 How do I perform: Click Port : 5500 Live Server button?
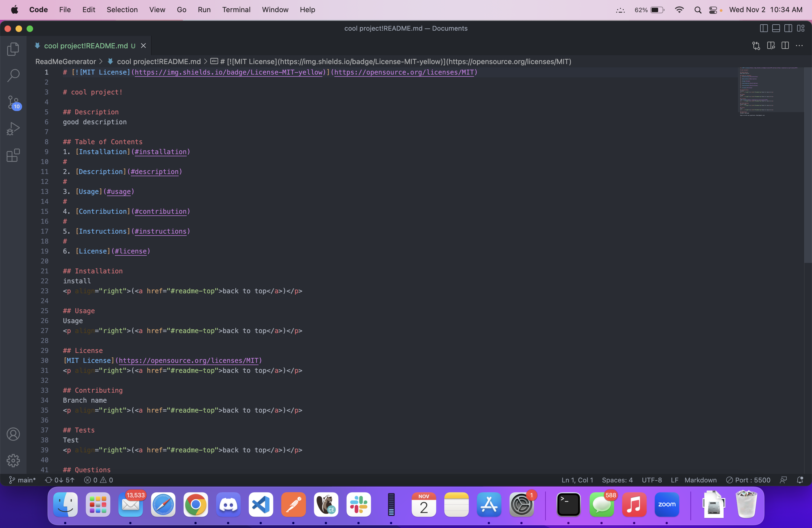tap(748, 480)
